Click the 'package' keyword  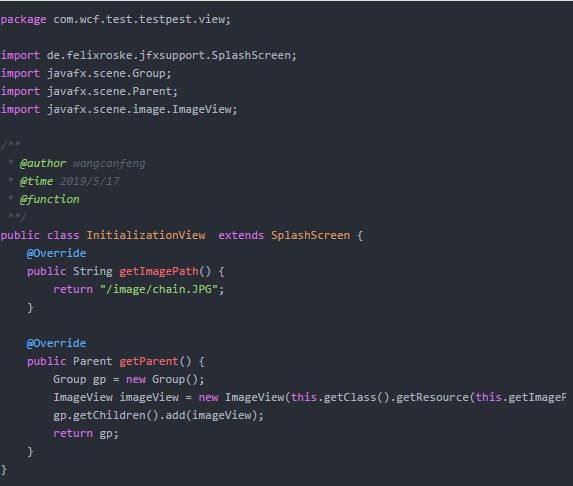[23, 20]
